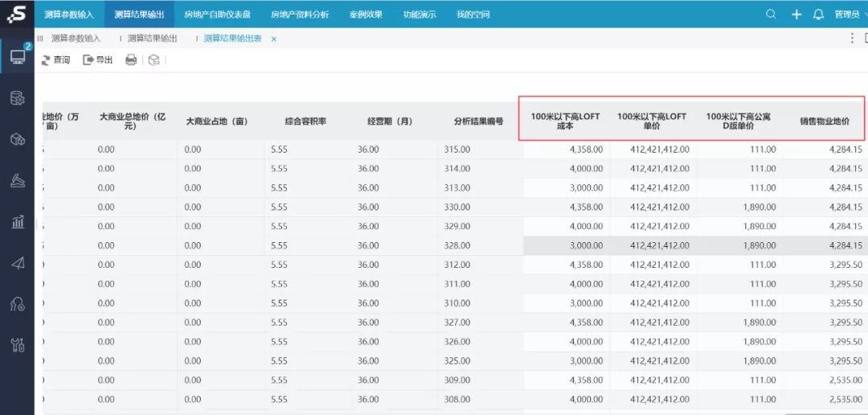Screen dimensions: 868x415
Task: Open the tools wrench sidebar icon
Action: 18,345
